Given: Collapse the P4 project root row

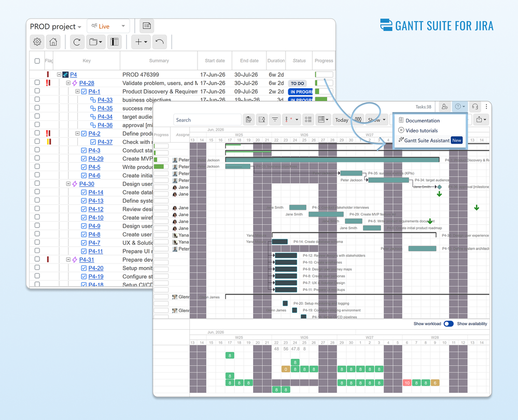Looking at the screenshot, I should coord(59,75).
